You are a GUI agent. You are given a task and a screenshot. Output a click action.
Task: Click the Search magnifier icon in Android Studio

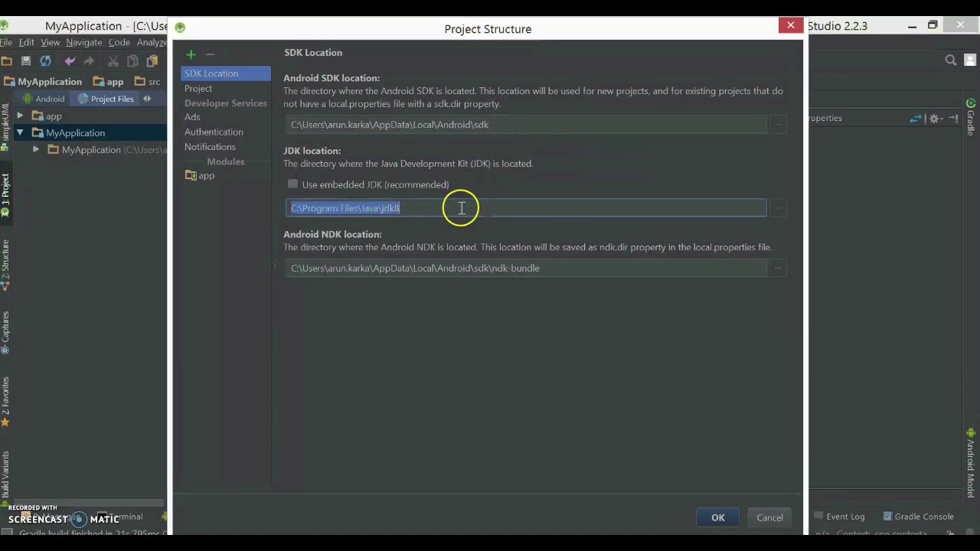click(x=951, y=60)
